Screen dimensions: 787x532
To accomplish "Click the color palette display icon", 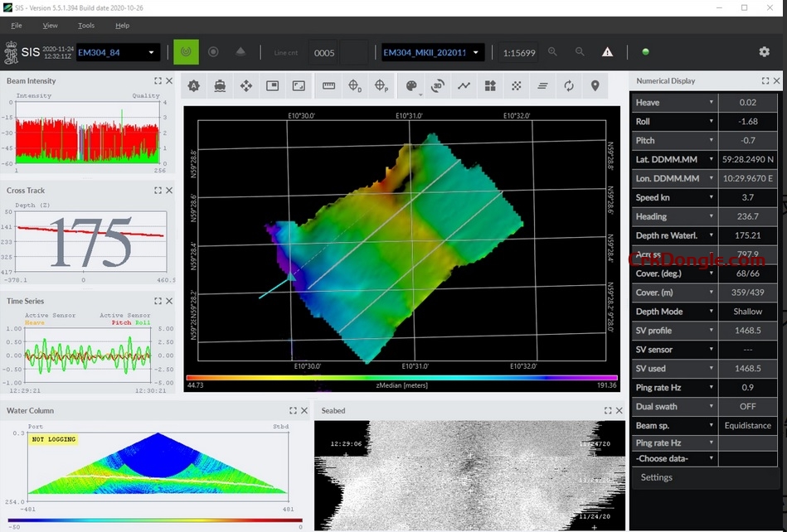I will [x=411, y=85].
